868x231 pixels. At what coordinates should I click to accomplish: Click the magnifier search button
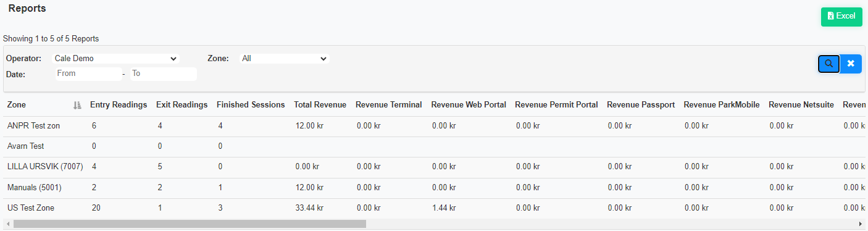click(829, 64)
